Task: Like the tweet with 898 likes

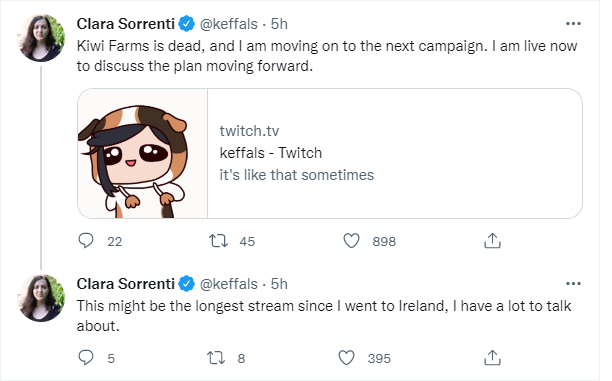Action: [351, 241]
